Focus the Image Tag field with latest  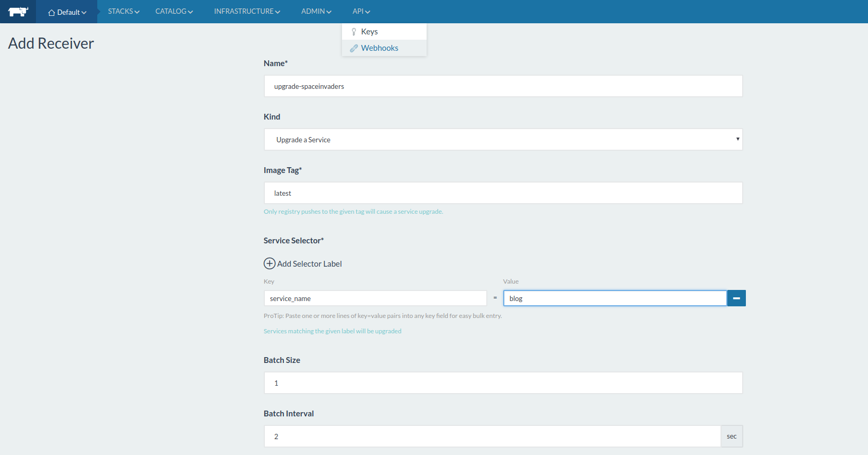pos(503,193)
